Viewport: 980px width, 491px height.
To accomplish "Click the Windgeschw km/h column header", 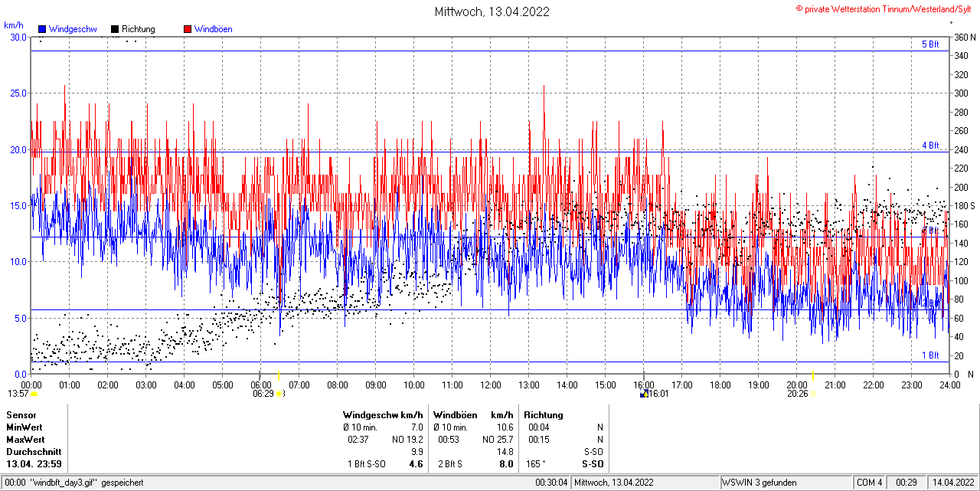I will tap(383, 415).
